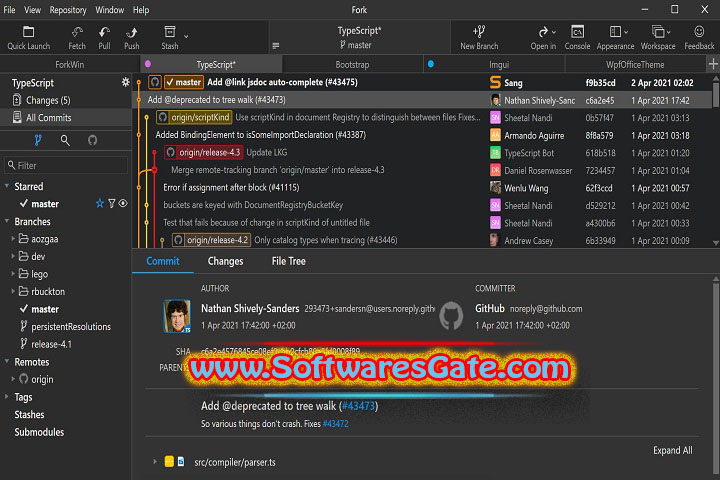The height and width of the screenshot is (480, 720).
Task: Click the origin/scriptKind branch label
Action: [x=194, y=117]
